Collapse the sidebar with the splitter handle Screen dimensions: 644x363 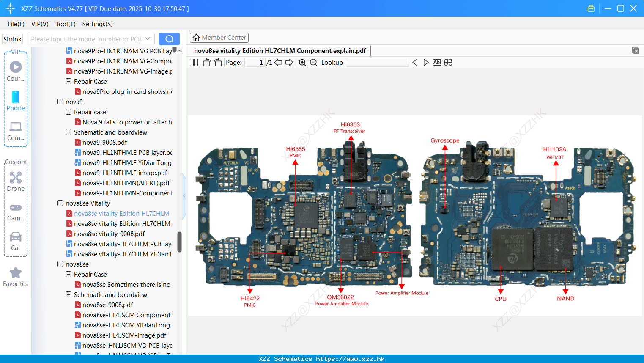[184, 195]
